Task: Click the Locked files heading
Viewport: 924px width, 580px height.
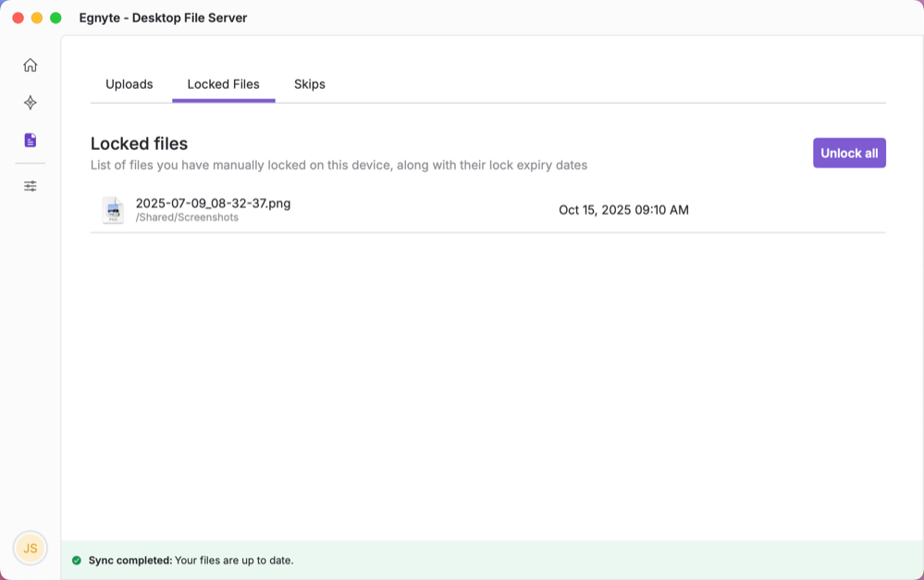Action: [x=139, y=144]
